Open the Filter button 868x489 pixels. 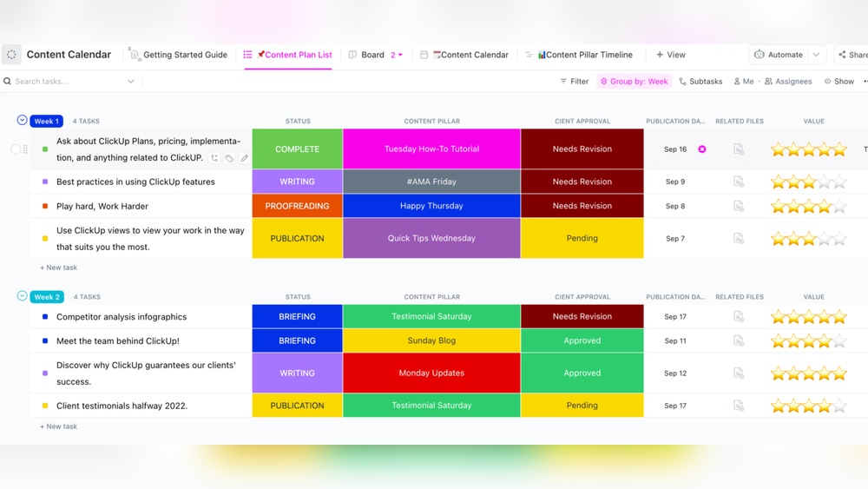(x=574, y=82)
